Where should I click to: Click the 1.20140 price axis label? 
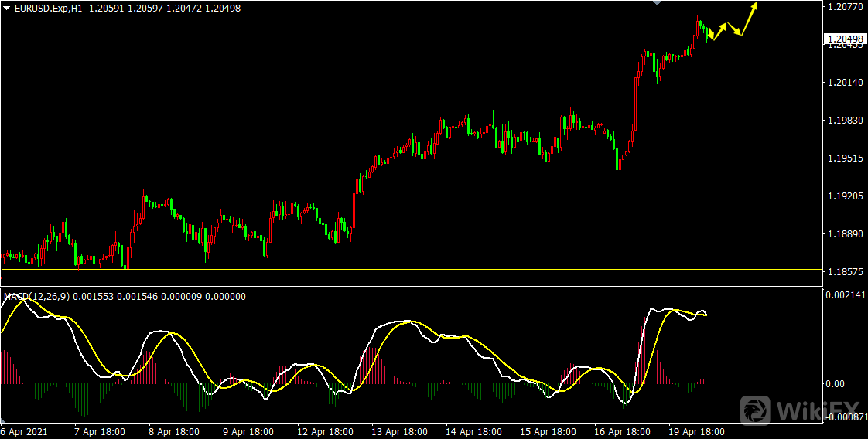point(843,82)
